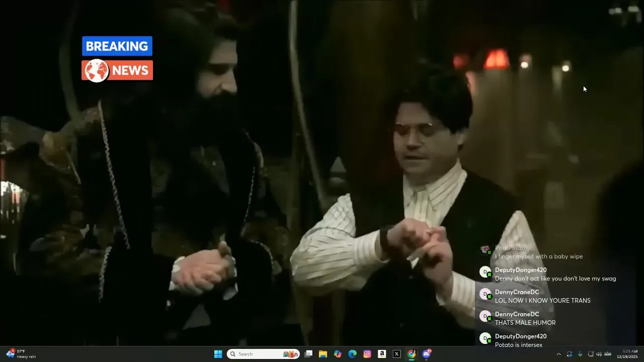Open network status tray icon
Viewport: 644px width, 362px height.
click(591, 354)
